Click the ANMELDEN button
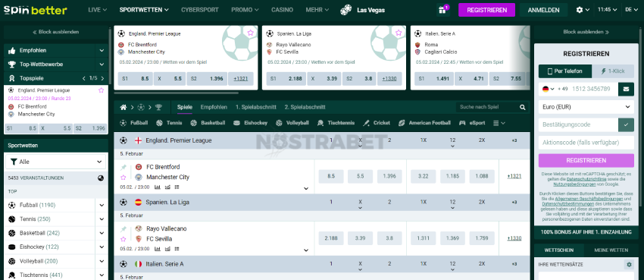This screenshot has width=644, height=280. 543,10
